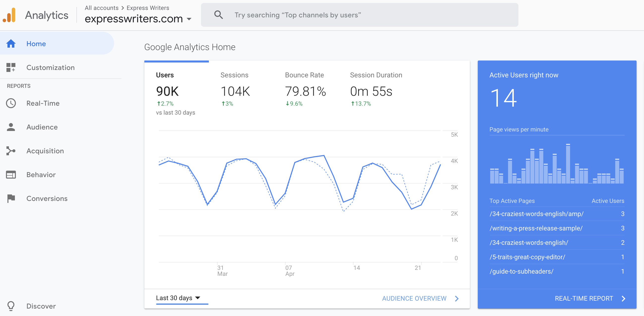Select the Real-Time clock icon
The width and height of the screenshot is (644, 316).
coord(11,103)
